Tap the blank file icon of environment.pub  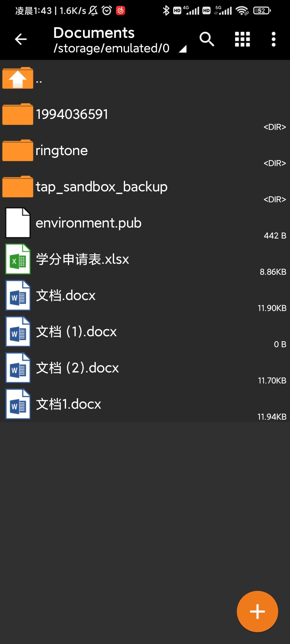18,223
